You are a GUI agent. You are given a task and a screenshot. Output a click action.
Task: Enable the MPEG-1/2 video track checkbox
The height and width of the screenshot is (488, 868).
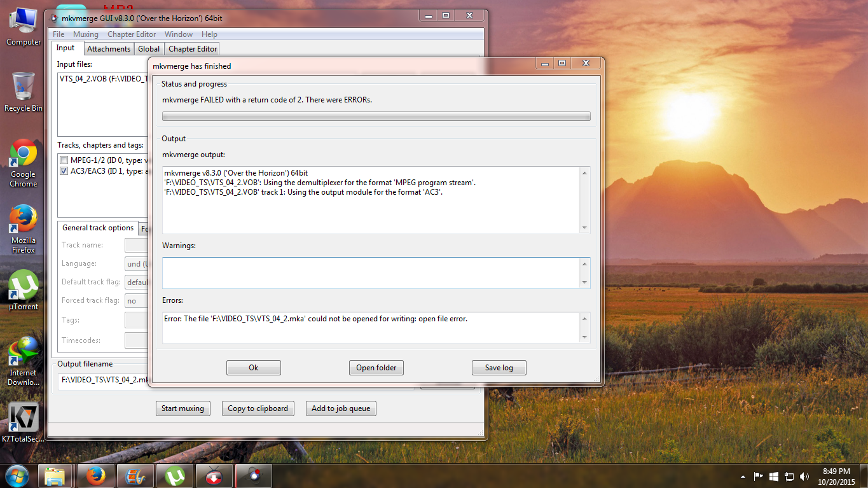pos(64,160)
